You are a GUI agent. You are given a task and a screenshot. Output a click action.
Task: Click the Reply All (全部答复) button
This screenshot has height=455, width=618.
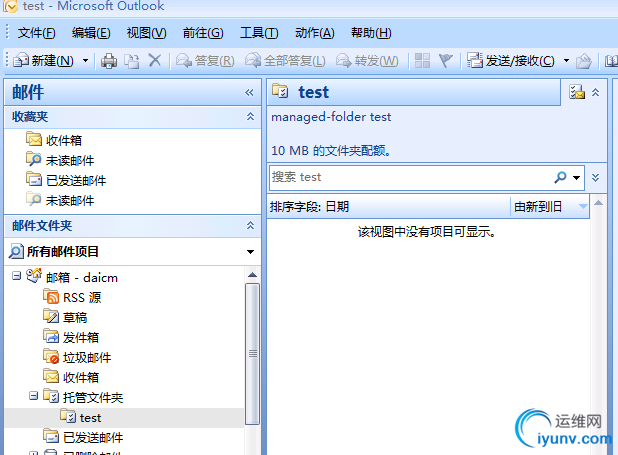click(x=285, y=61)
